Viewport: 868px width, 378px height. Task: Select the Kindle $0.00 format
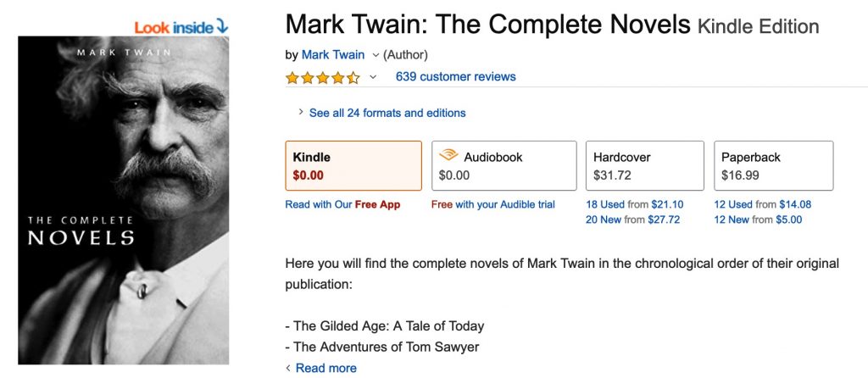[x=353, y=166]
